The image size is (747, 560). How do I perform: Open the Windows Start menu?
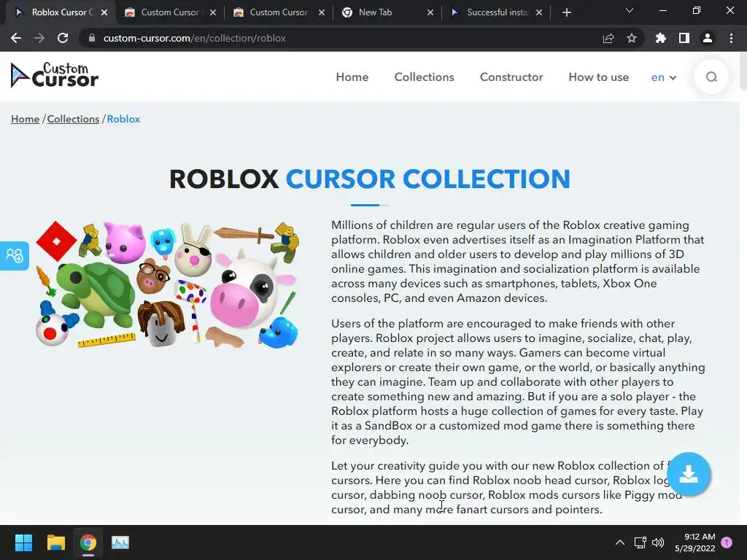pos(23,542)
